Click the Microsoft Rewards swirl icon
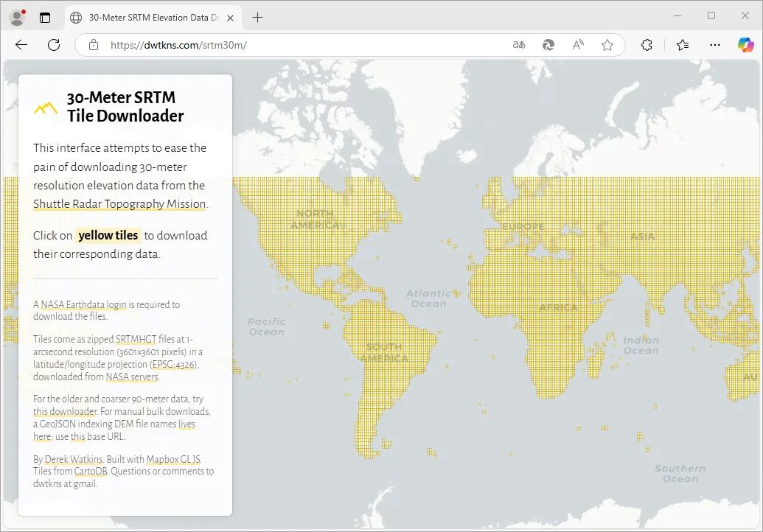The height and width of the screenshot is (532, 763). coord(548,45)
